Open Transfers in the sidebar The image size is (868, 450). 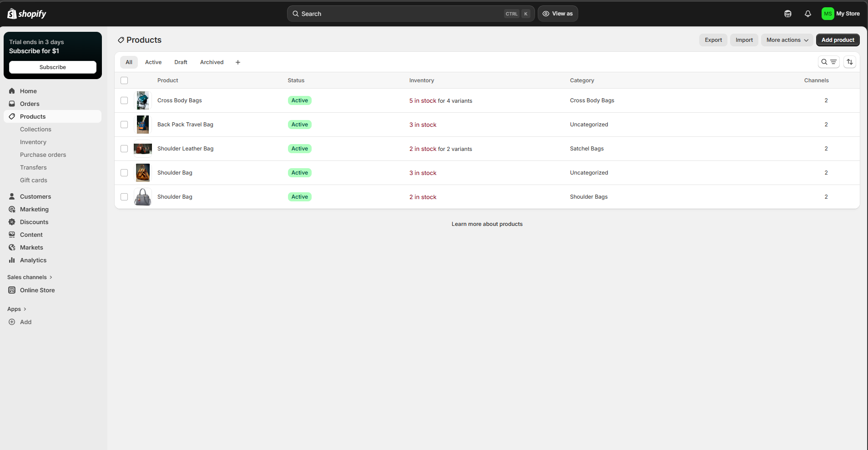point(33,167)
